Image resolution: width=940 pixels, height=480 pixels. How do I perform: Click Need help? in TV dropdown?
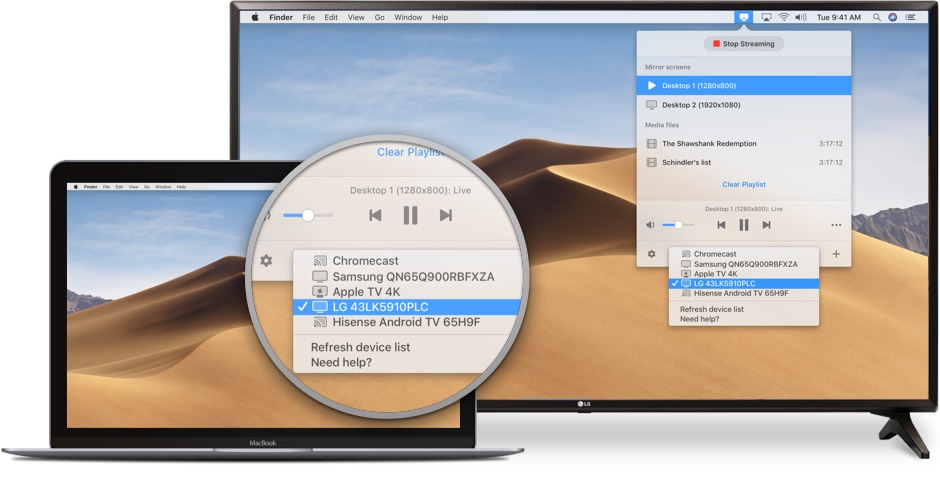click(699, 319)
